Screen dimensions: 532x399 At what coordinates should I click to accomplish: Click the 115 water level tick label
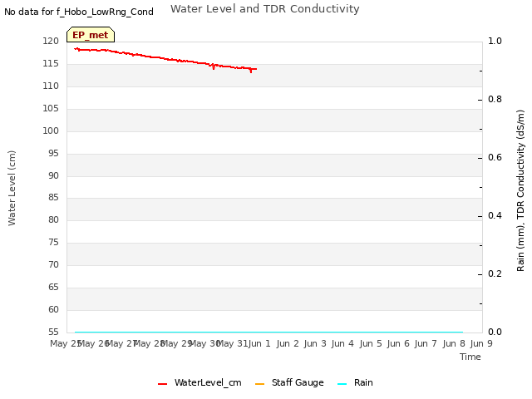[x=51, y=63]
